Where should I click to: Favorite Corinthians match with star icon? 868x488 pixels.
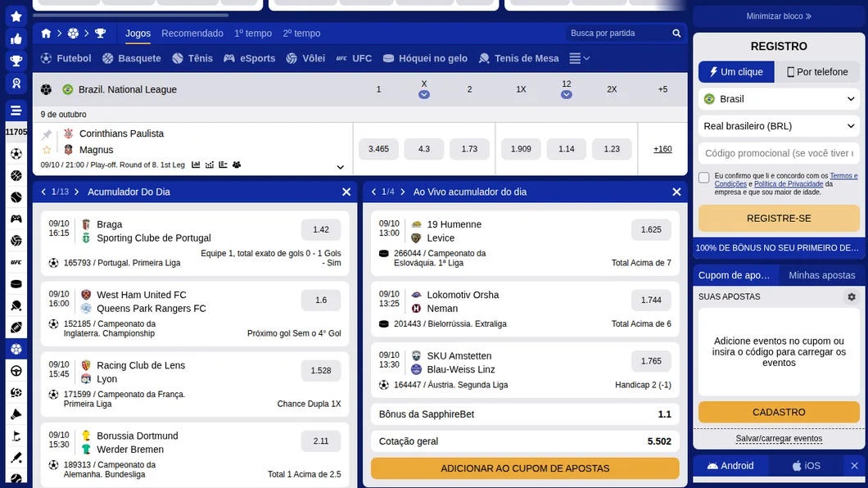47,150
